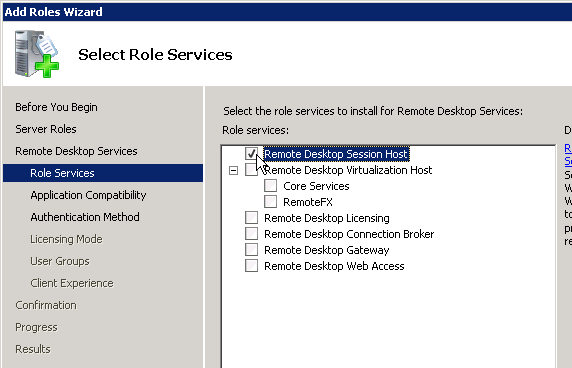Image resolution: width=572 pixels, height=368 pixels.
Task: Check Remote Desktop Web Access checkbox
Action: coord(251,266)
